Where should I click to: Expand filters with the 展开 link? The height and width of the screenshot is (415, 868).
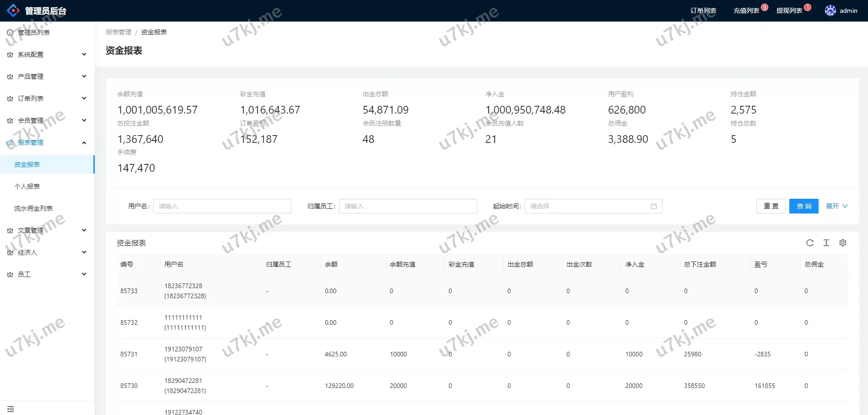click(x=836, y=206)
